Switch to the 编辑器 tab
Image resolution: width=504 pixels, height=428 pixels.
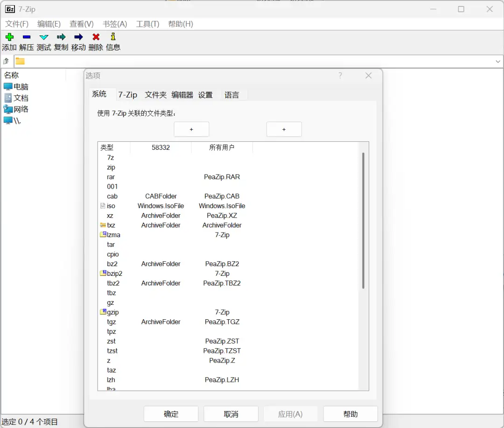pyautogui.click(x=182, y=95)
